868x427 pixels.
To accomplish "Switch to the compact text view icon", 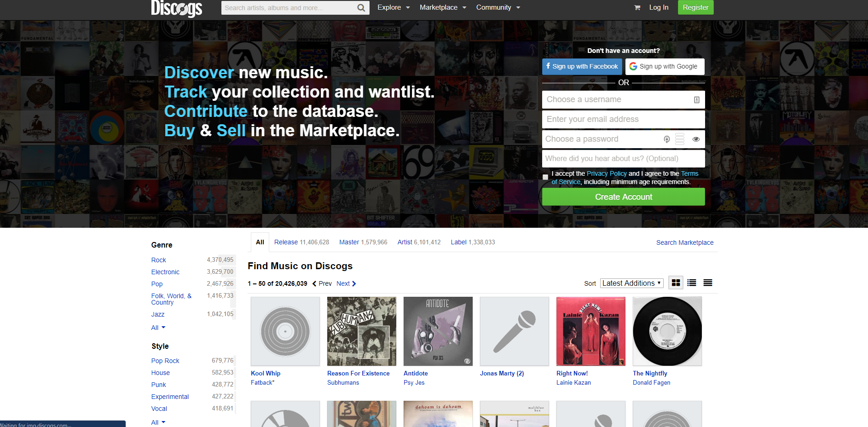I will (708, 283).
